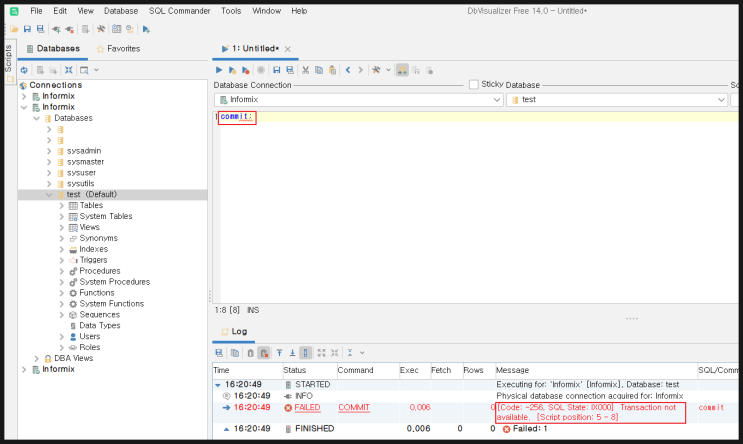
Task: Go to next SQL history entry arrow
Action: point(361,70)
